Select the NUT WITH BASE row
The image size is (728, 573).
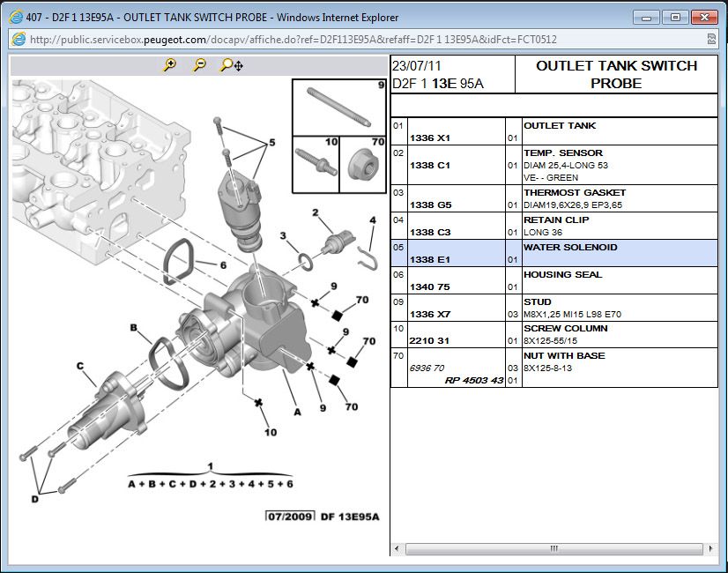click(x=554, y=368)
